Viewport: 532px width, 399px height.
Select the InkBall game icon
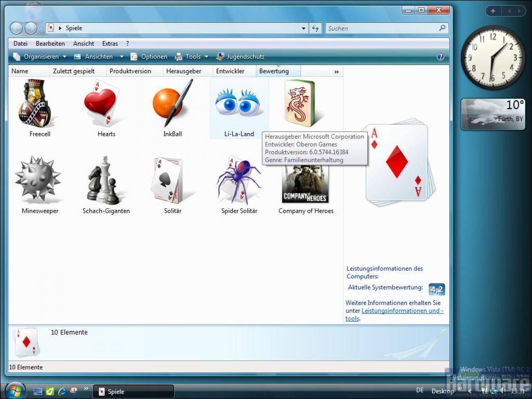pyautogui.click(x=172, y=104)
